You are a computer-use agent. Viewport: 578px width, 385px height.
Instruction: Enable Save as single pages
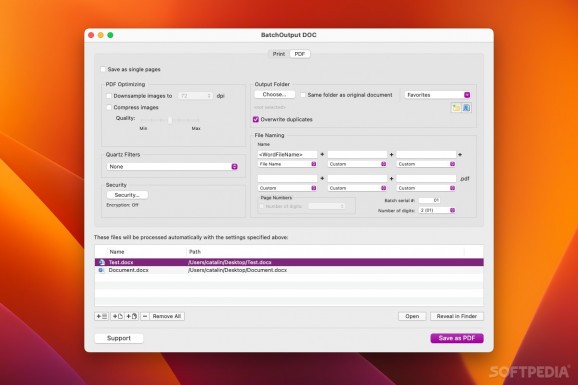point(103,69)
